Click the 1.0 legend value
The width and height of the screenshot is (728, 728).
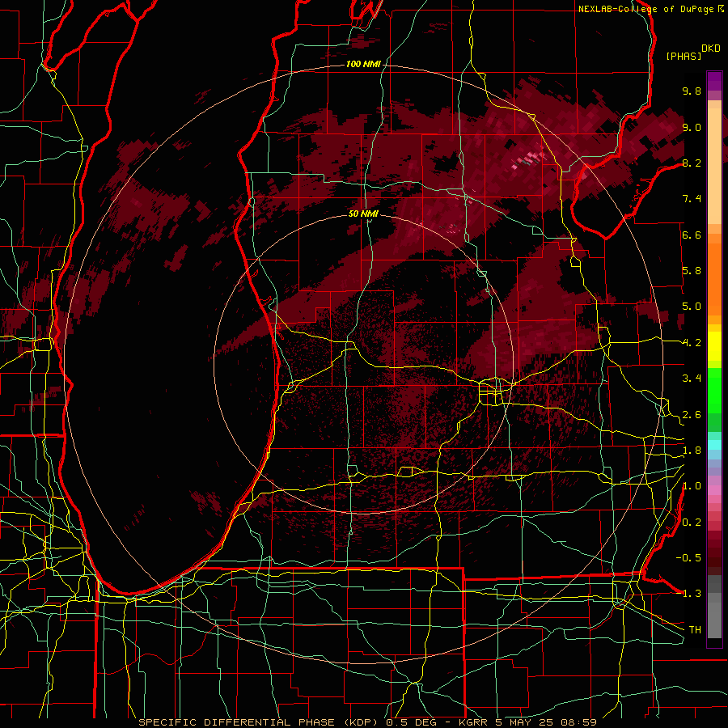pos(692,486)
